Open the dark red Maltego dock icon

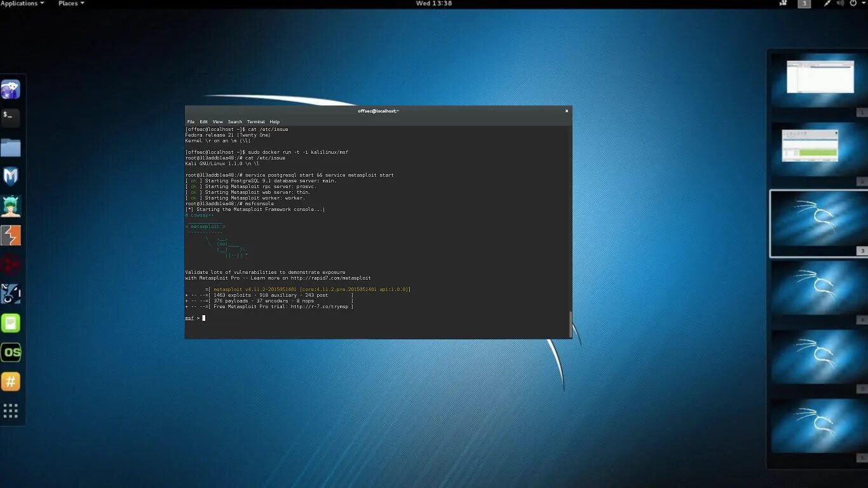point(11,264)
